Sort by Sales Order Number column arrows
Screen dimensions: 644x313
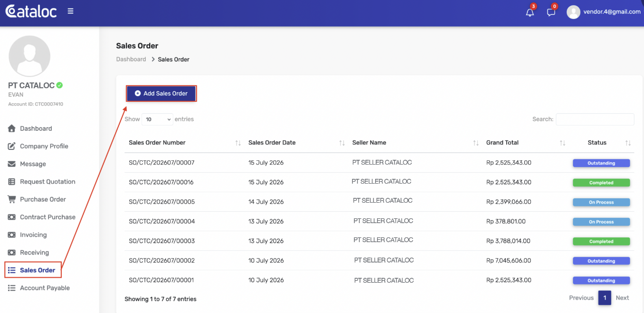pos(238,143)
